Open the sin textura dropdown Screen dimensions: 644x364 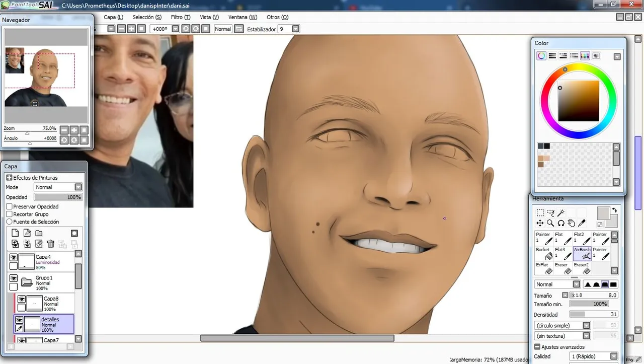(587, 336)
